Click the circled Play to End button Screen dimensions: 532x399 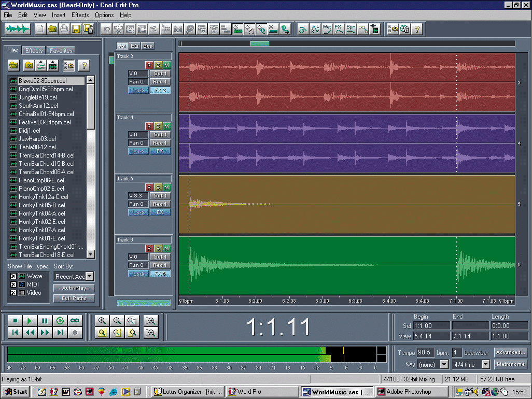coord(60,321)
